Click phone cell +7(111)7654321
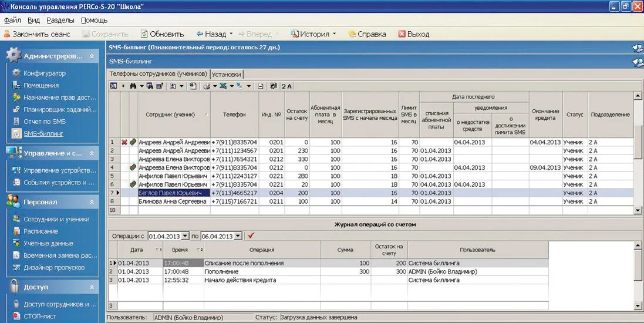The width and height of the screenshot is (644, 323). (x=234, y=159)
